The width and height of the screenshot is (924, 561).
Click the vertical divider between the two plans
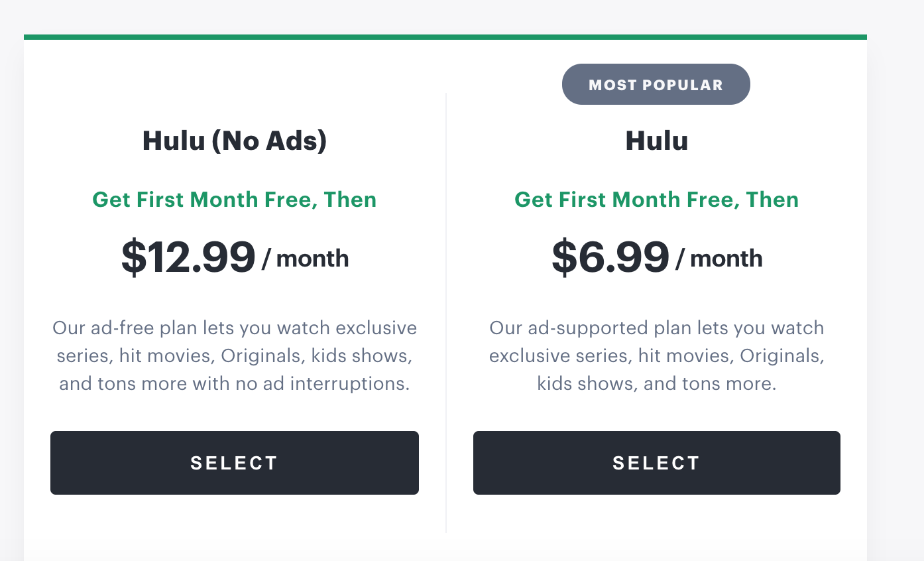point(446,312)
